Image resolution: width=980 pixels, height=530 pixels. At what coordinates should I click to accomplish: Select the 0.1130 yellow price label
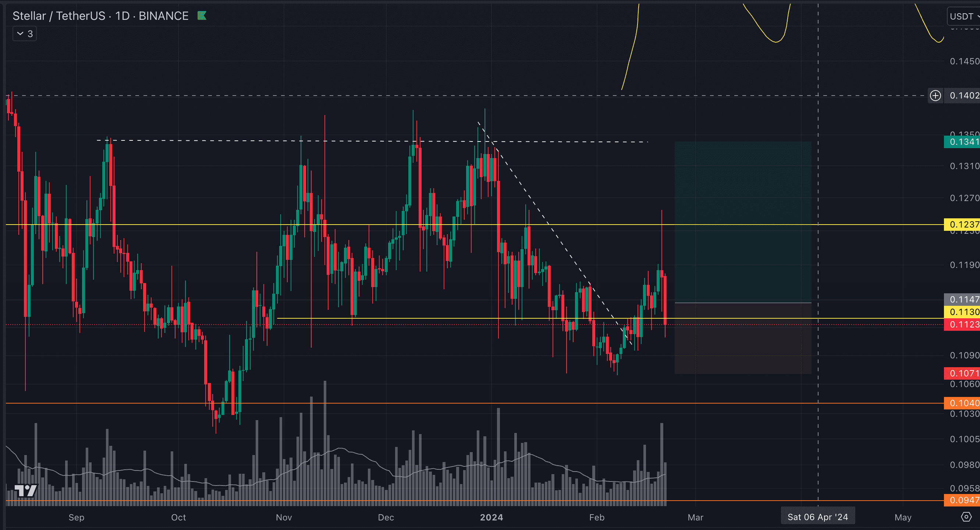pyautogui.click(x=962, y=312)
